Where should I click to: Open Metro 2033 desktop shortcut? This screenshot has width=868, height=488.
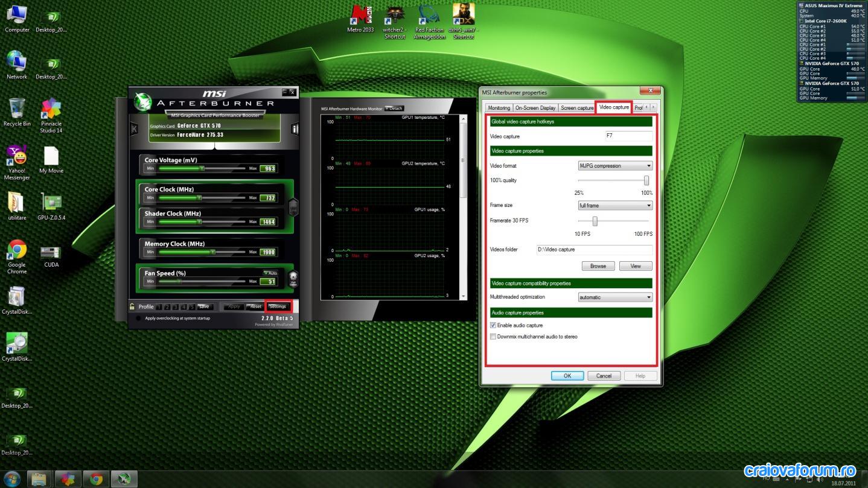(360, 19)
